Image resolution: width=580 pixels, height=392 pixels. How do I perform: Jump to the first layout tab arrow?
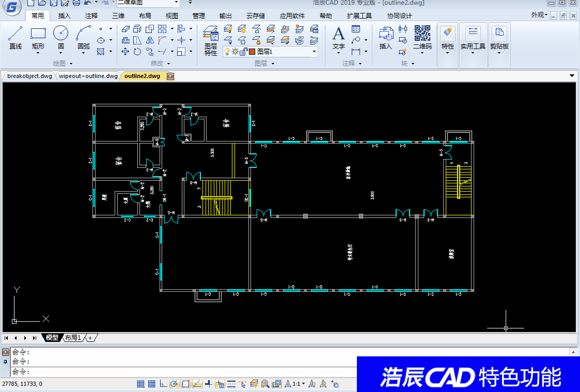(6, 338)
